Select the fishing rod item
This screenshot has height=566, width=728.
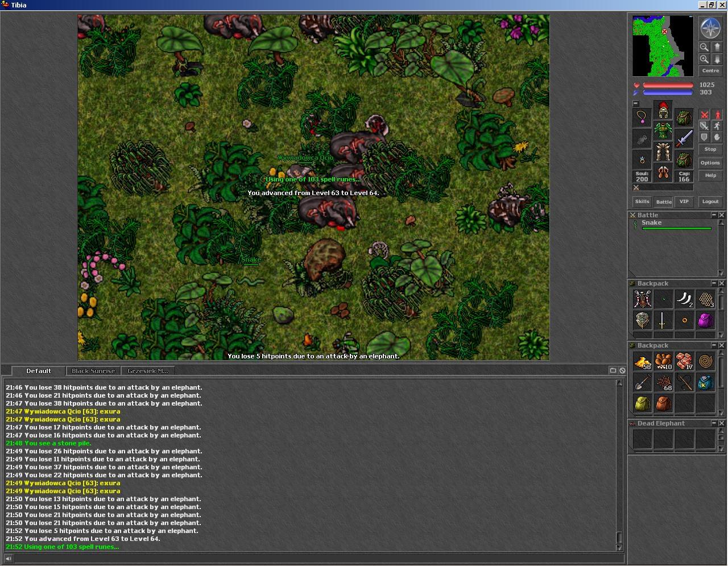[685, 382]
